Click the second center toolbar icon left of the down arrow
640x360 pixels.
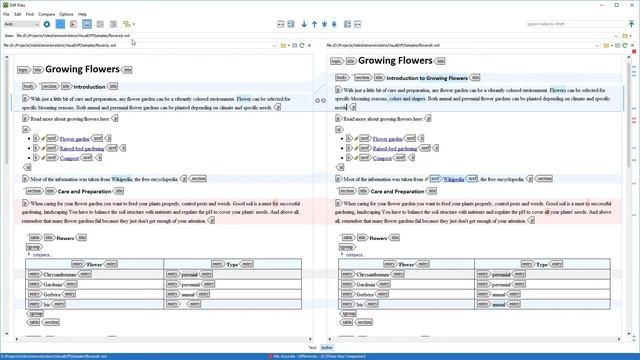[x=291, y=24]
